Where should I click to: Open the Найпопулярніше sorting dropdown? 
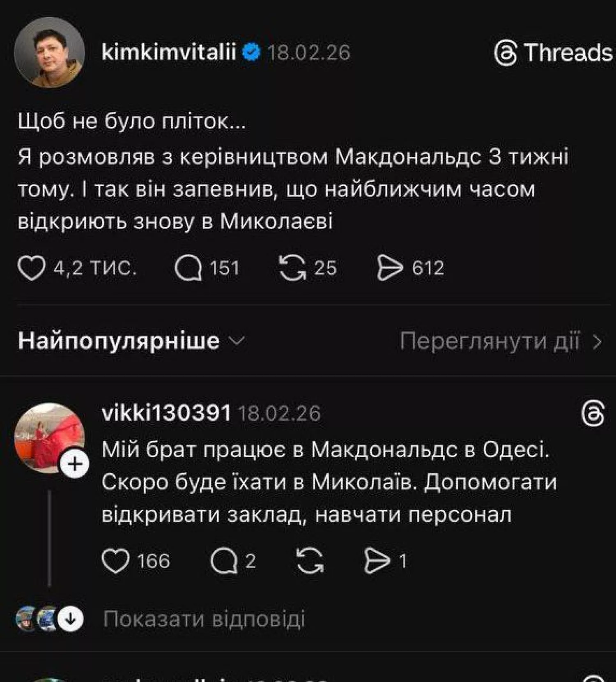119,341
